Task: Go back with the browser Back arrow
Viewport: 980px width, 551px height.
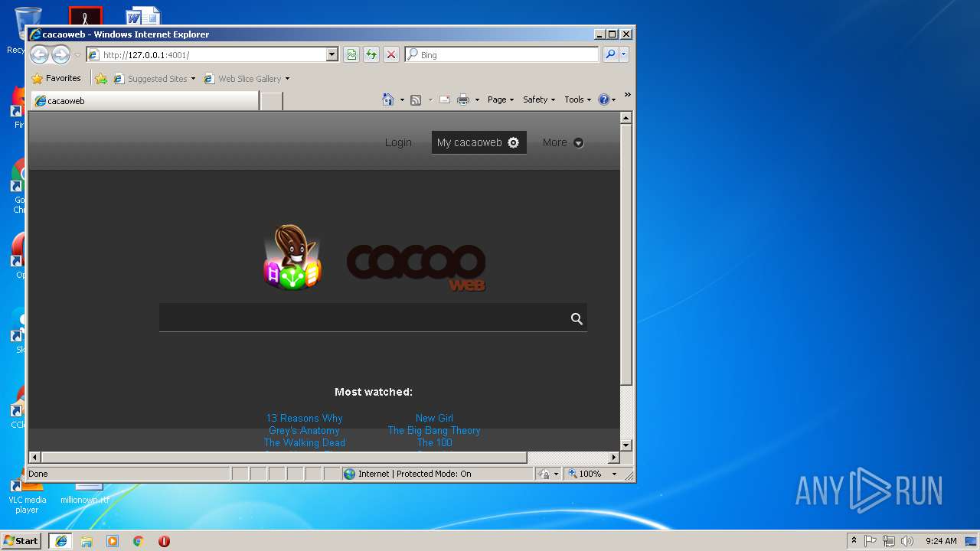Action: point(39,54)
